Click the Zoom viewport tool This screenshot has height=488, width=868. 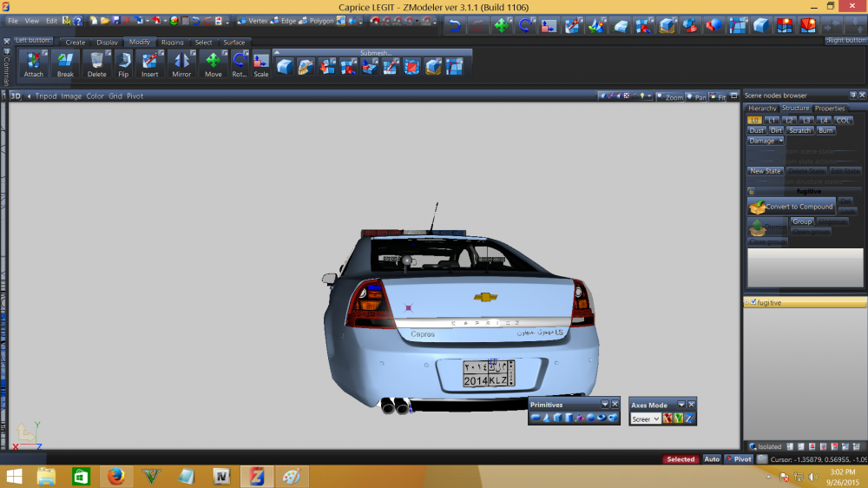pos(670,96)
